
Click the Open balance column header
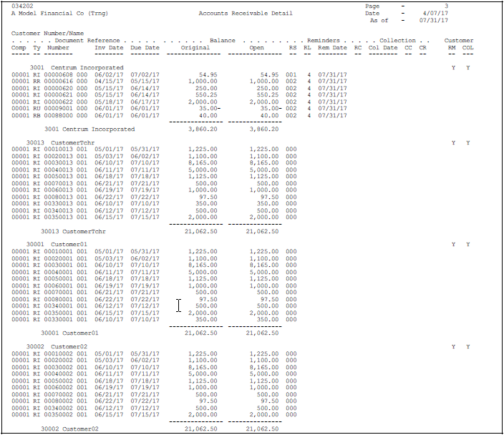click(256, 48)
